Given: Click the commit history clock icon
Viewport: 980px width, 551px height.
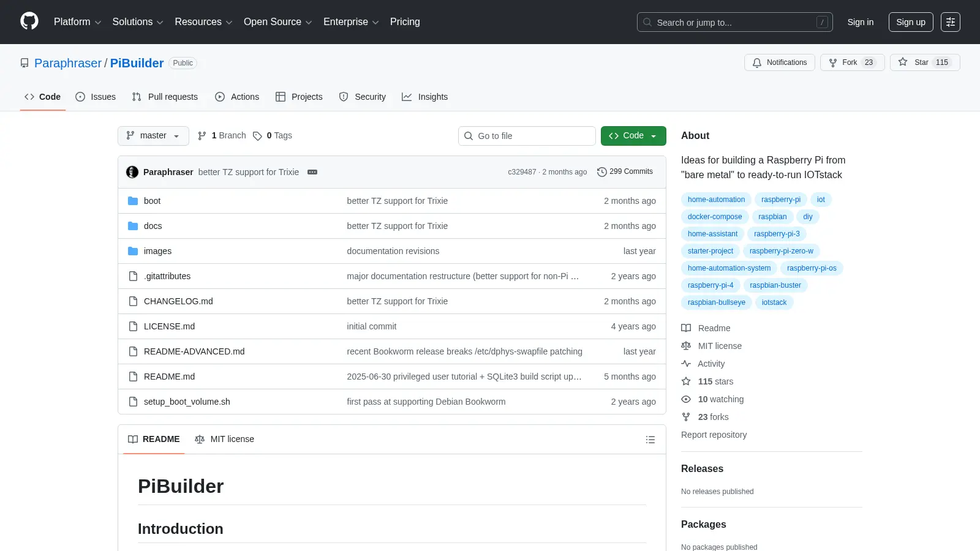Looking at the screenshot, I should (602, 172).
